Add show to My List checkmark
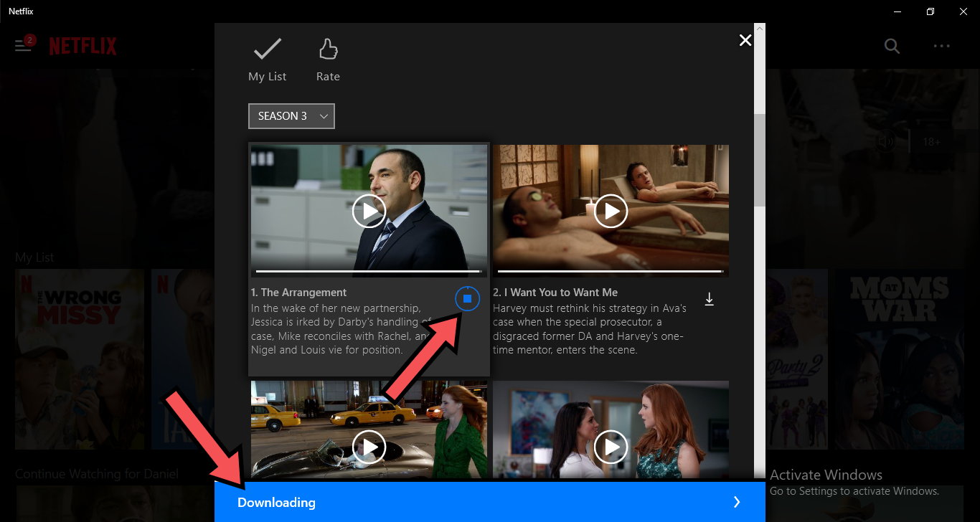 [x=267, y=49]
